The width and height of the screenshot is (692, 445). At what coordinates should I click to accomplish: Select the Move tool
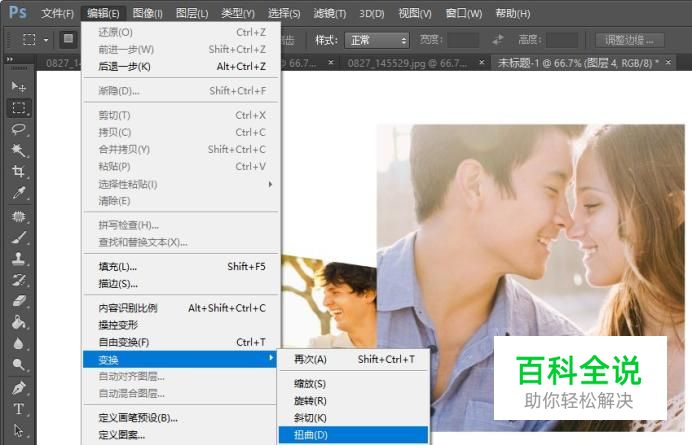tap(19, 87)
